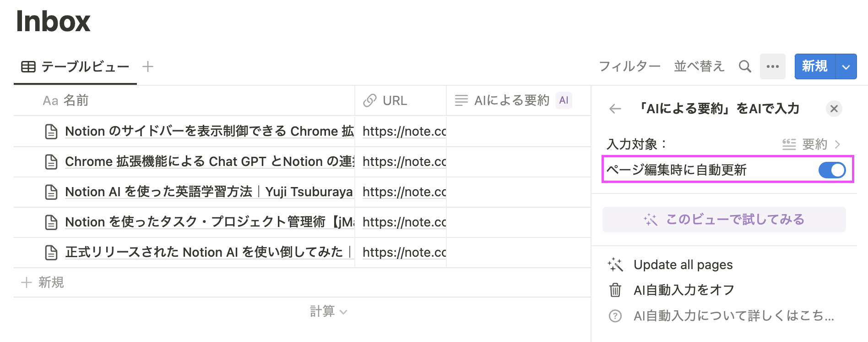Click URL cell of 正式リリースされた row
The height and width of the screenshot is (342, 868).
click(401, 252)
